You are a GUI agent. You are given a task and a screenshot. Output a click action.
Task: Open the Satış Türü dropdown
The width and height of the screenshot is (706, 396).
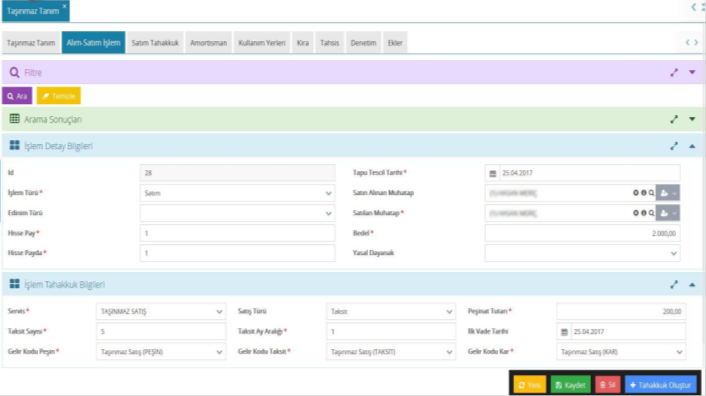click(x=391, y=311)
